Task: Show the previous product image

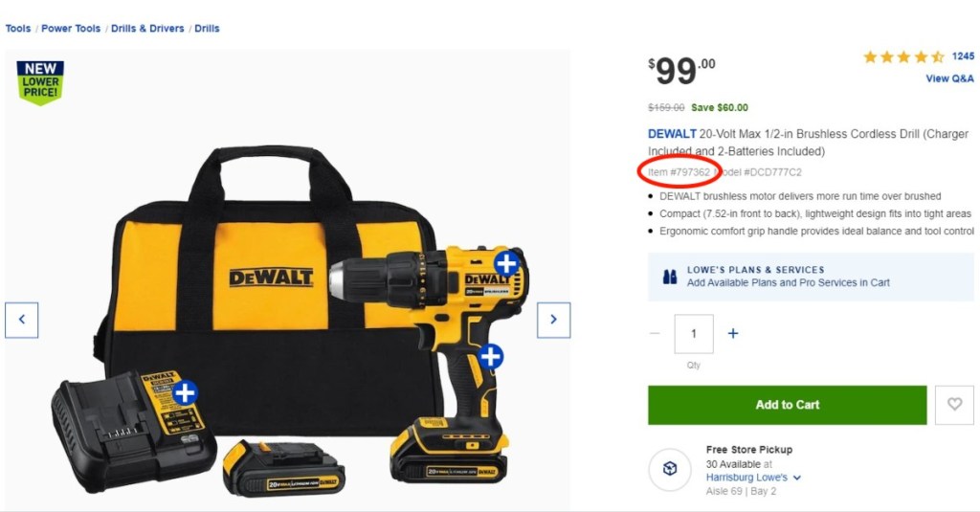Action: (x=22, y=320)
